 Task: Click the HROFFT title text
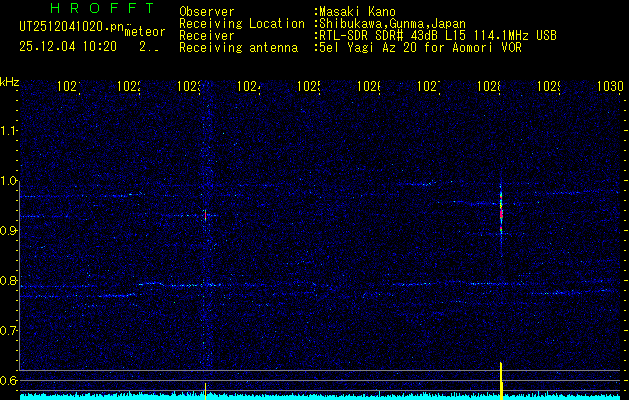coord(102,8)
